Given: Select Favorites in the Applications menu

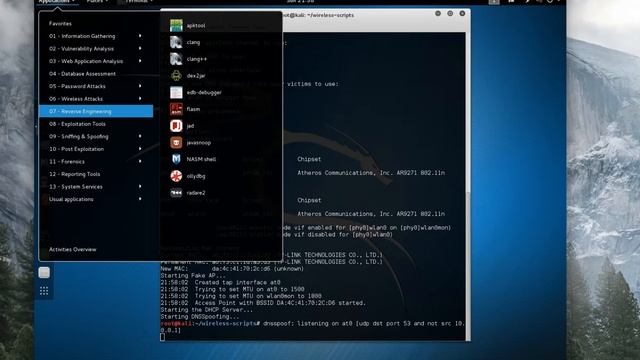Looking at the screenshot, I should 60,24.
